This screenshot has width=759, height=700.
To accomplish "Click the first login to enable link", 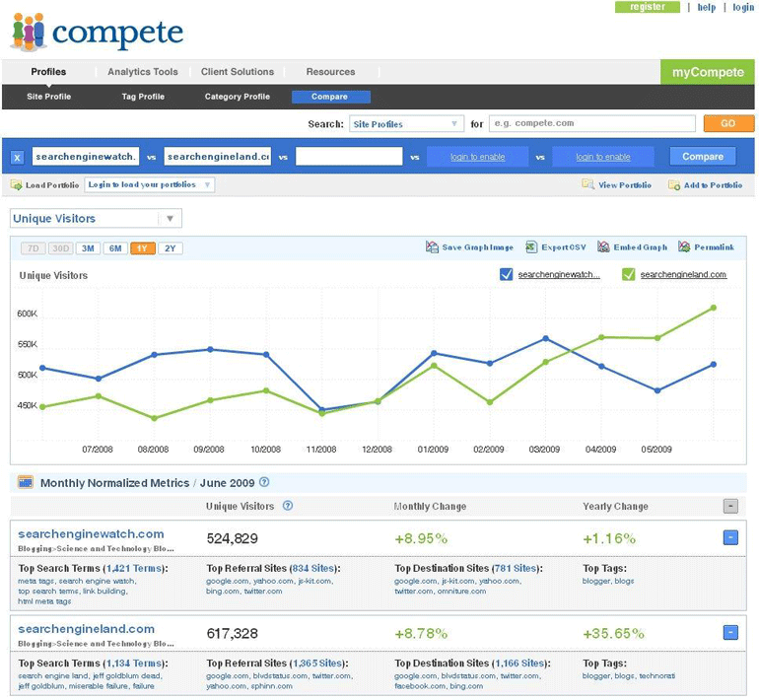I will coord(477,157).
